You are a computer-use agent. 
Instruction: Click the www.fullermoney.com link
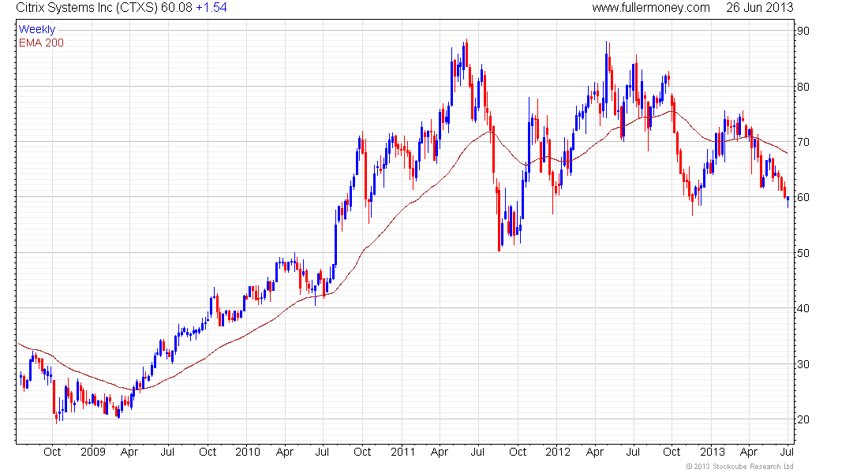tap(651, 8)
